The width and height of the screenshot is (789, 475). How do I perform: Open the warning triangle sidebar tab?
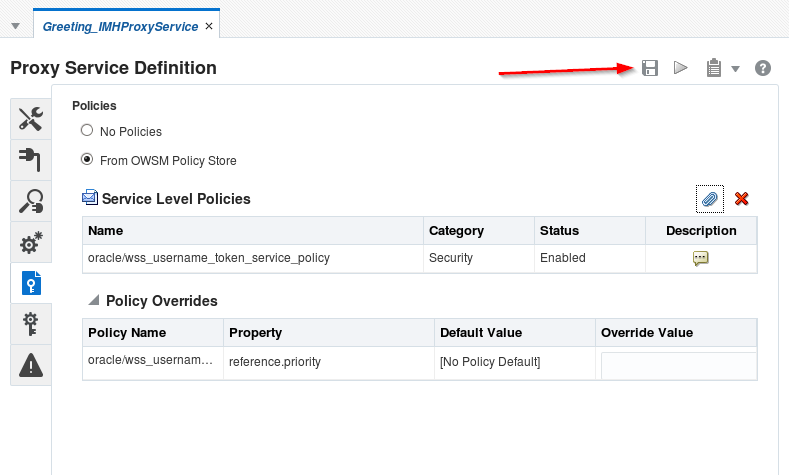[31, 365]
